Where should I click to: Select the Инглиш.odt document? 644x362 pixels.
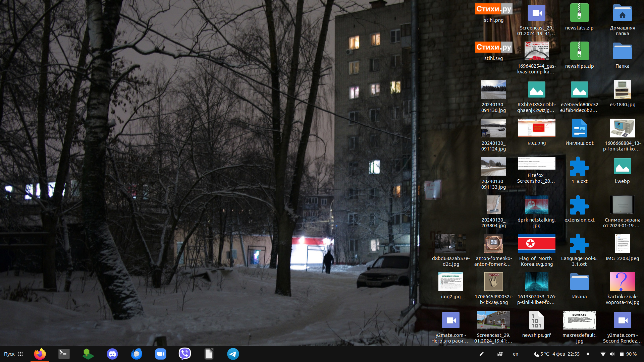coord(579,128)
